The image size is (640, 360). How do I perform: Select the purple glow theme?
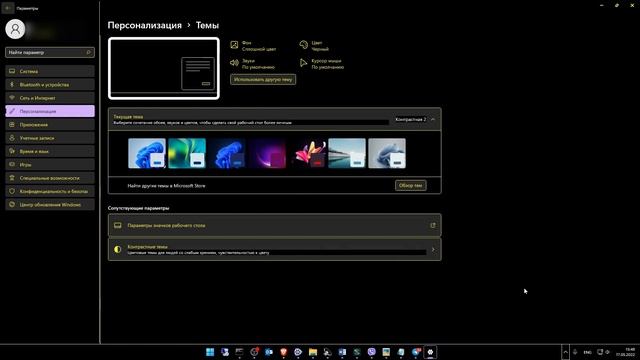click(x=267, y=153)
